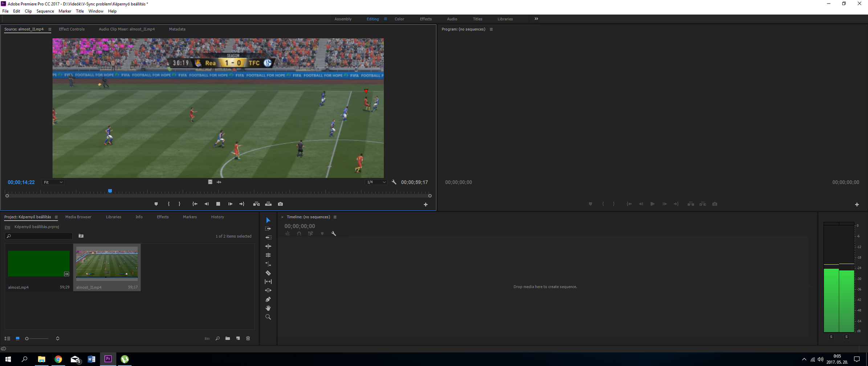
Task: Select the Hand tool
Action: pyautogui.click(x=268, y=308)
